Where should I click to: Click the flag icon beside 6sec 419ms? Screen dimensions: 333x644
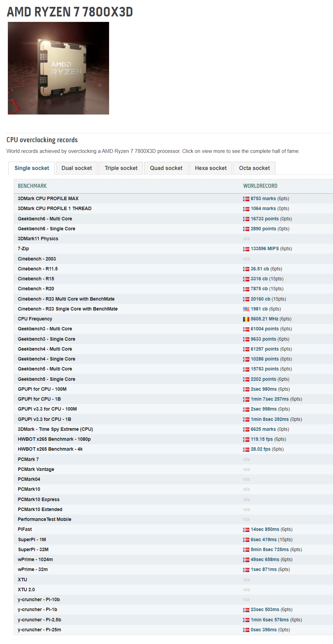point(246,540)
